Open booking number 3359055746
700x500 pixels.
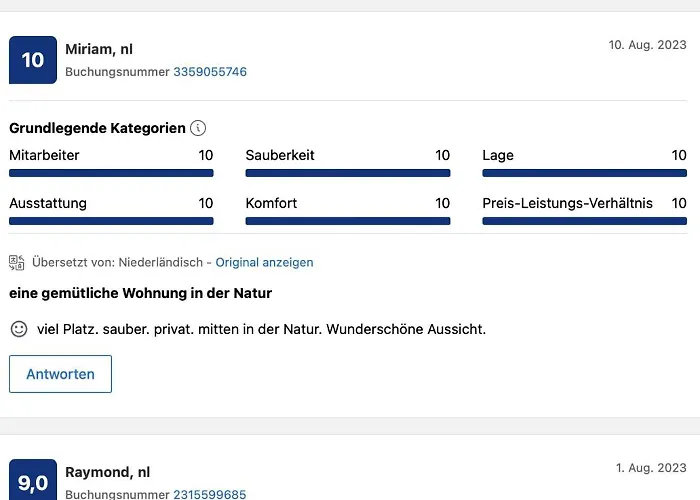(x=210, y=72)
